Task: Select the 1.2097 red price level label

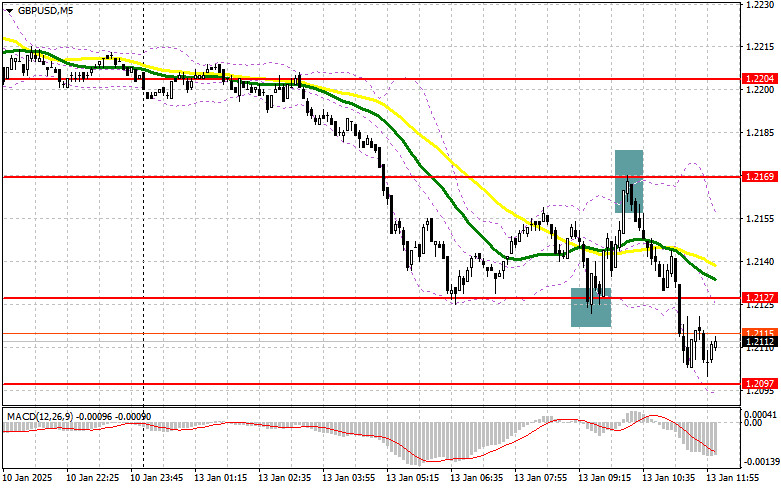Action: (760, 383)
